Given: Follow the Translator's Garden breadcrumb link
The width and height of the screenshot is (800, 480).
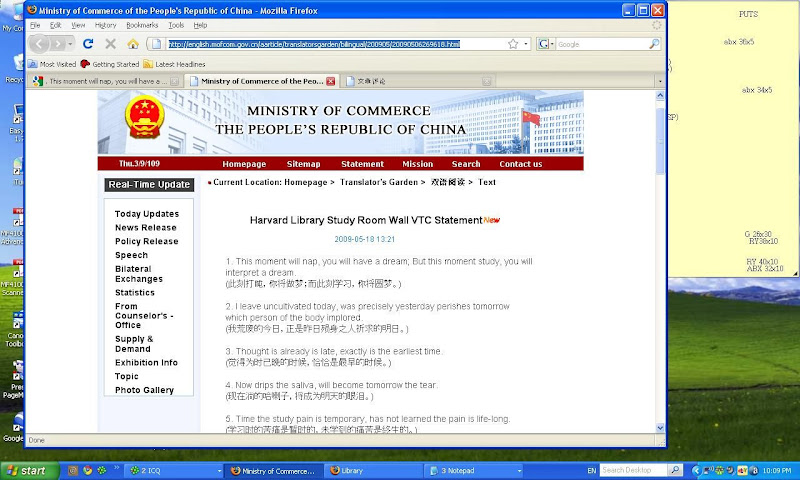Looking at the screenshot, I should tap(379, 182).
